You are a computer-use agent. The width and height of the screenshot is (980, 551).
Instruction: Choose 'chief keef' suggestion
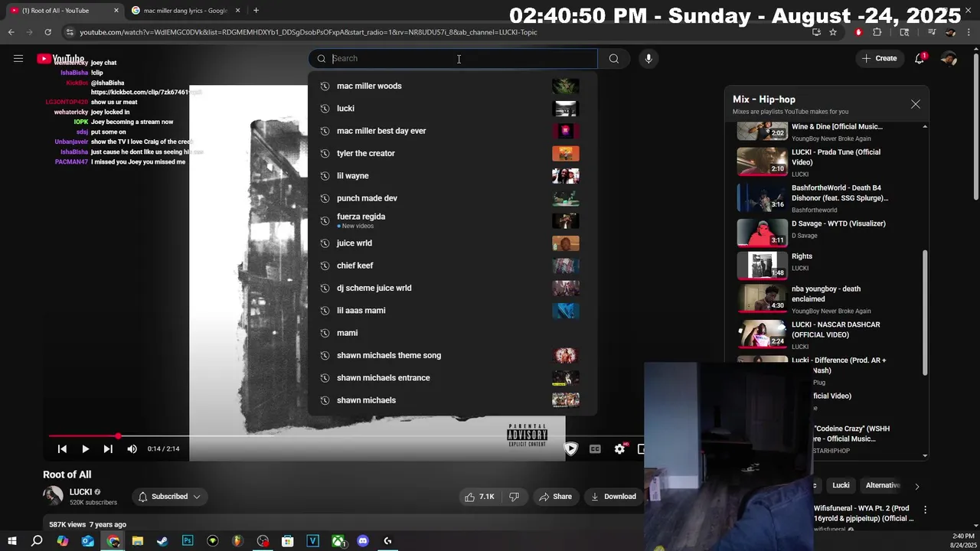pos(452,266)
